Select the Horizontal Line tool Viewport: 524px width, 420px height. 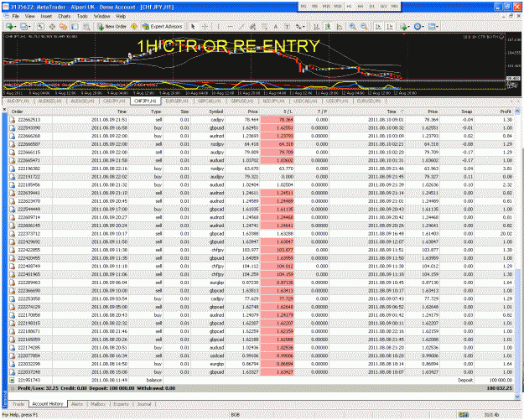tap(230, 26)
